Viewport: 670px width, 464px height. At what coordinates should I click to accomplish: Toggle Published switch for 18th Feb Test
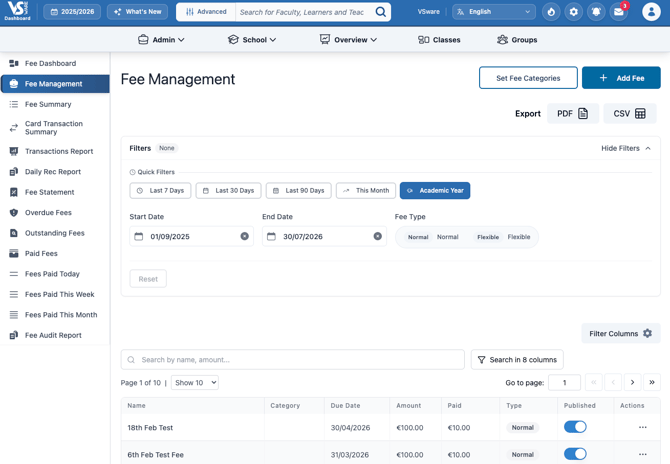(575, 427)
